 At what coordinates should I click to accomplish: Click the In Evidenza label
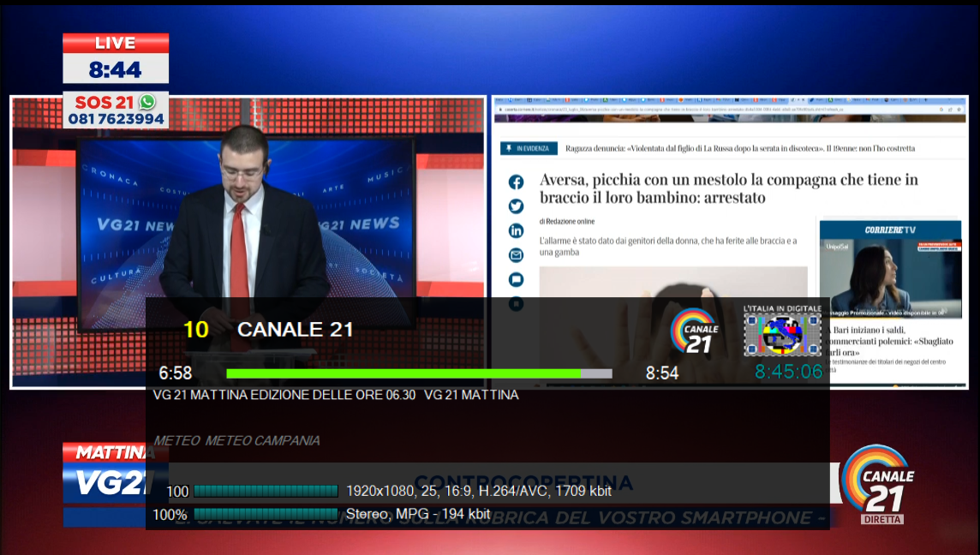pos(529,148)
